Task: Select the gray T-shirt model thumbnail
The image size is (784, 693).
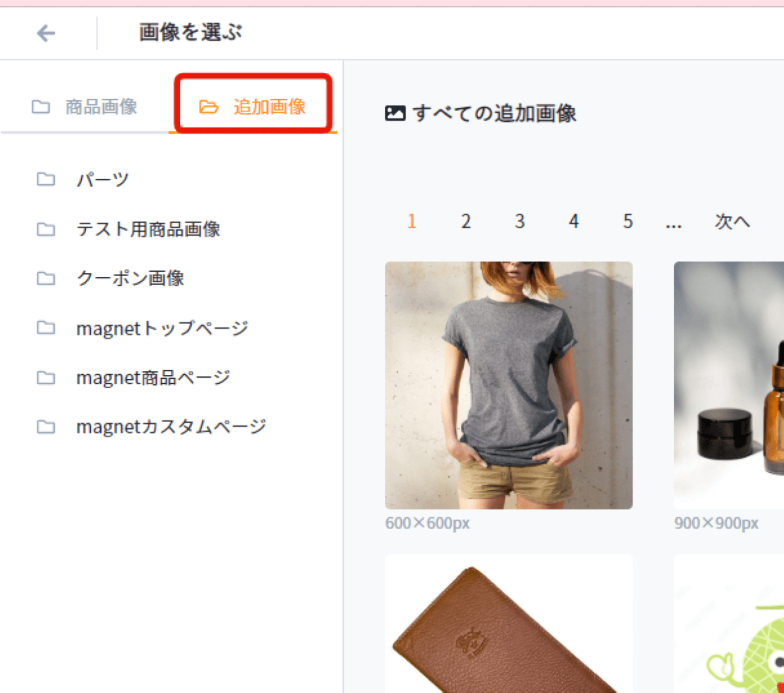Action: point(509,385)
